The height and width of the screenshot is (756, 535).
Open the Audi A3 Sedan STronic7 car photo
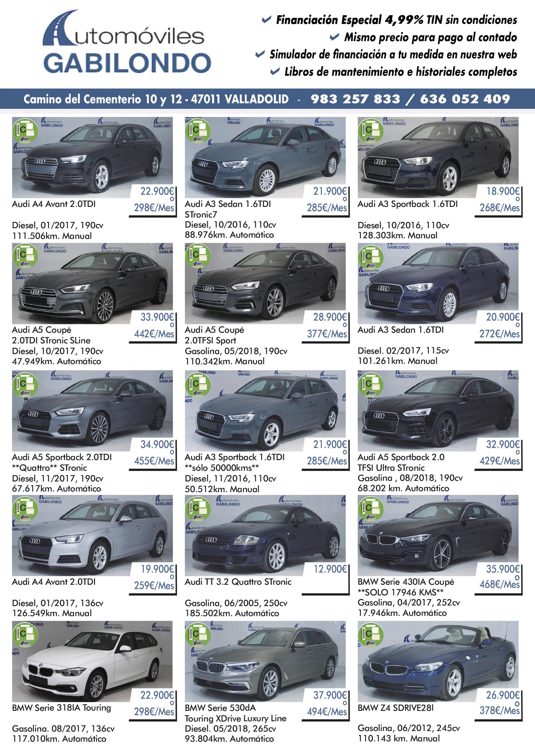coord(265,158)
